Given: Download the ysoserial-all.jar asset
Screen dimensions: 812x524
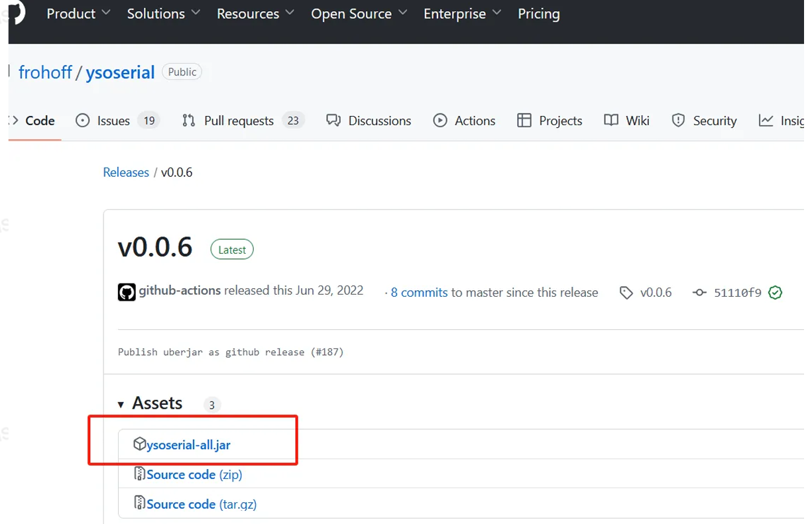Looking at the screenshot, I should pyautogui.click(x=188, y=445).
